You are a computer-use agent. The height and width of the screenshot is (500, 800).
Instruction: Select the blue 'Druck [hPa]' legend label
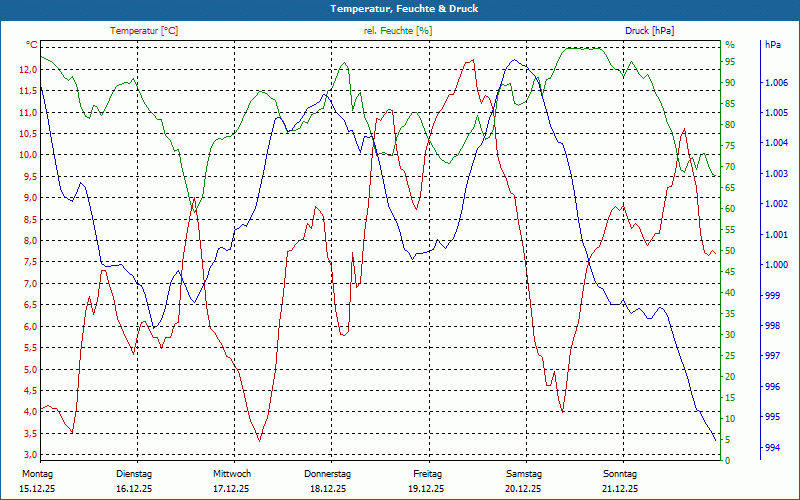coord(650,31)
